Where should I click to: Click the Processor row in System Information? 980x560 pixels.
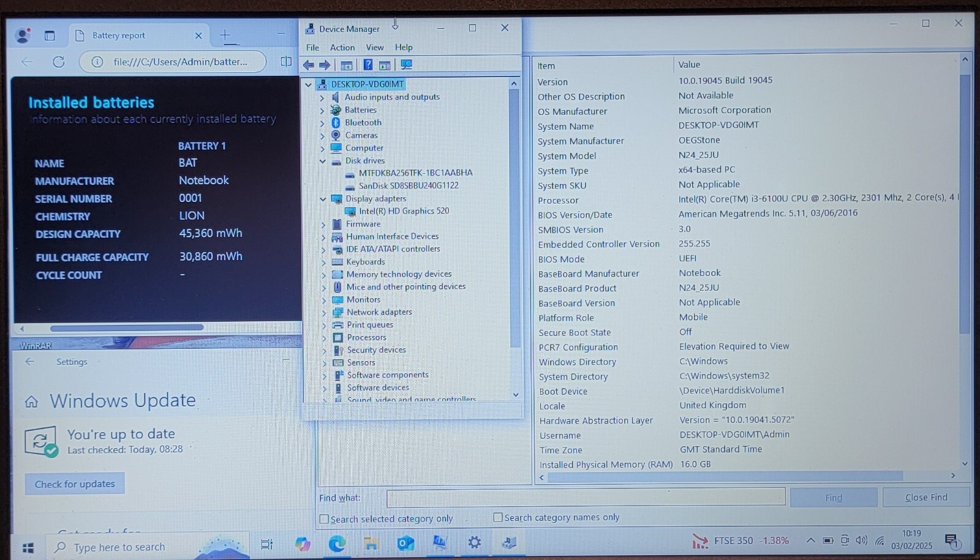coord(747,200)
